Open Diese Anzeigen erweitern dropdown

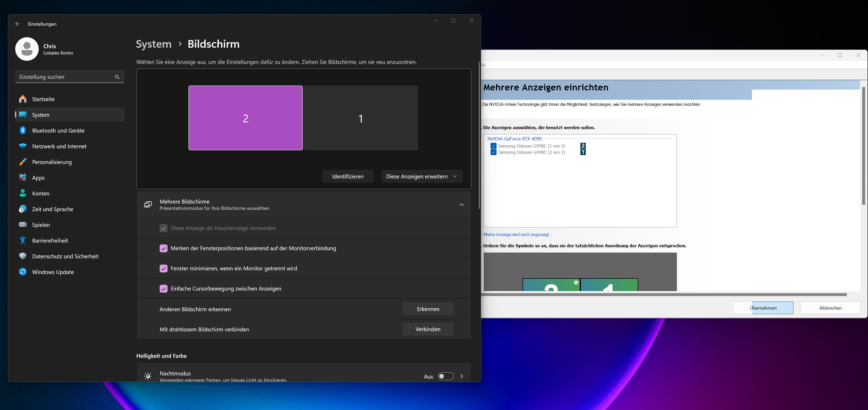pos(421,176)
